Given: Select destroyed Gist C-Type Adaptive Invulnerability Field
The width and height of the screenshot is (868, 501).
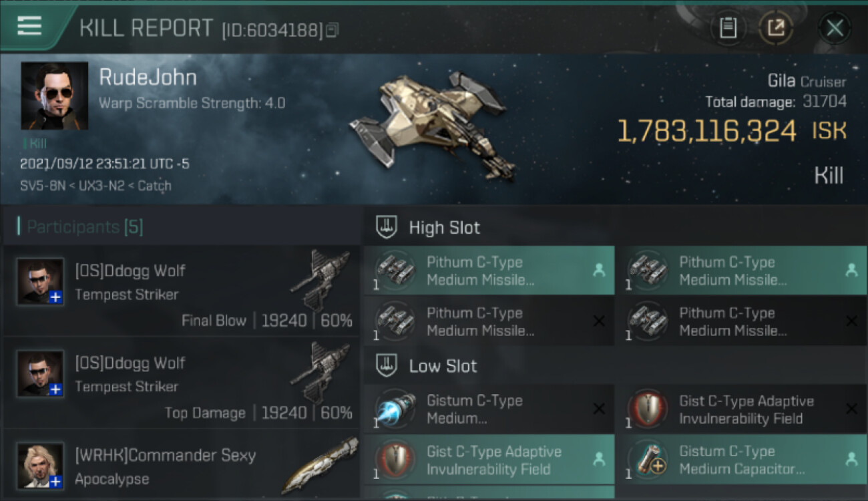Looking at the screenshot, I should coord(741,409).
